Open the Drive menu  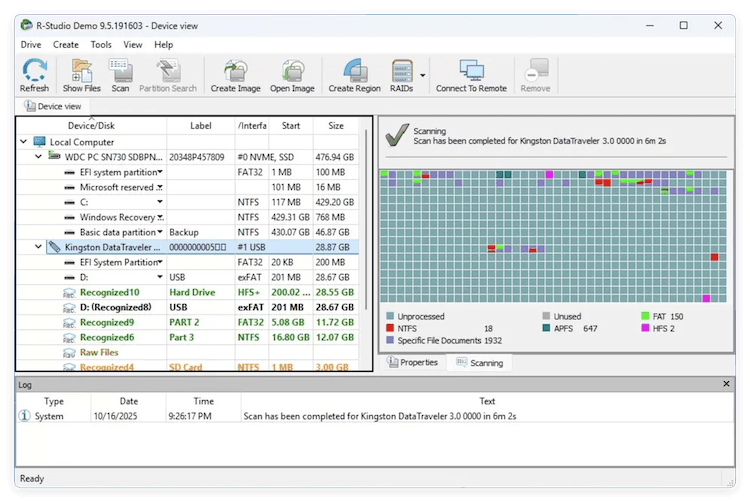(31, 45)
